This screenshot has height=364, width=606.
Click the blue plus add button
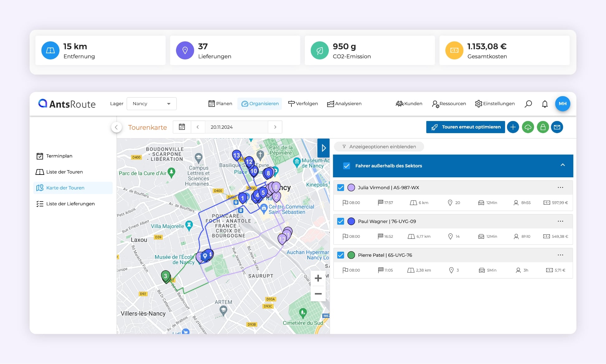(x=513, y=127)
